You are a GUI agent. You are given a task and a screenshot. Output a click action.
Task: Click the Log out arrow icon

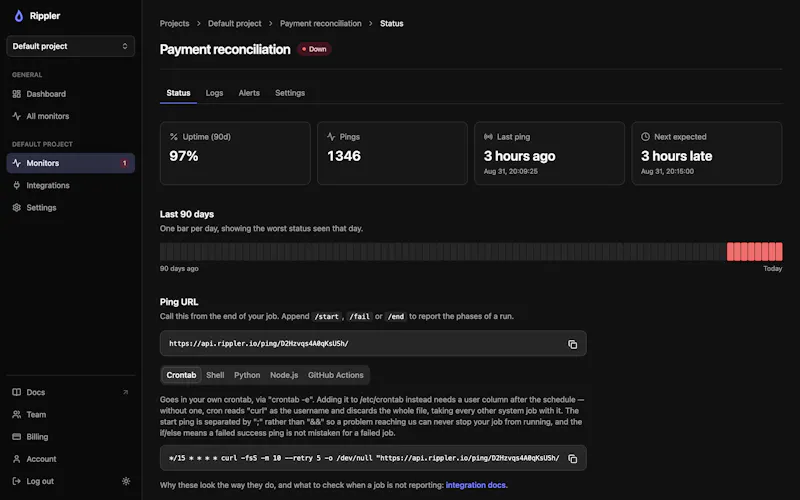(x=16, y=481)
